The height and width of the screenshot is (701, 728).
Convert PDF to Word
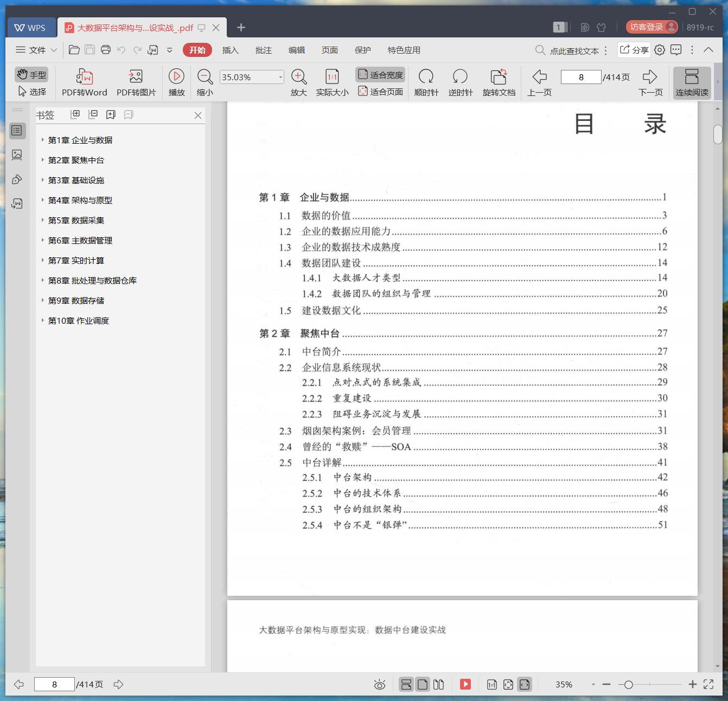[x=84, y=82]
